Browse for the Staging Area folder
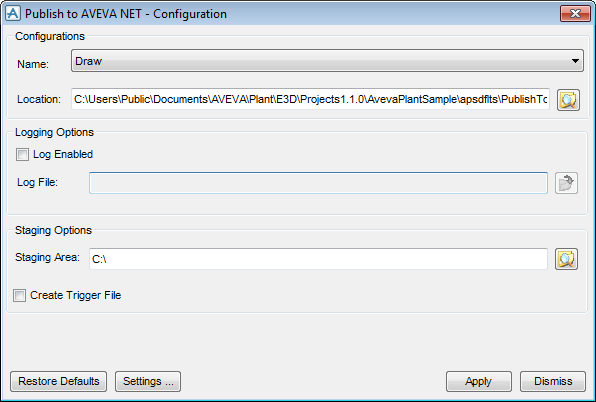 566,259
